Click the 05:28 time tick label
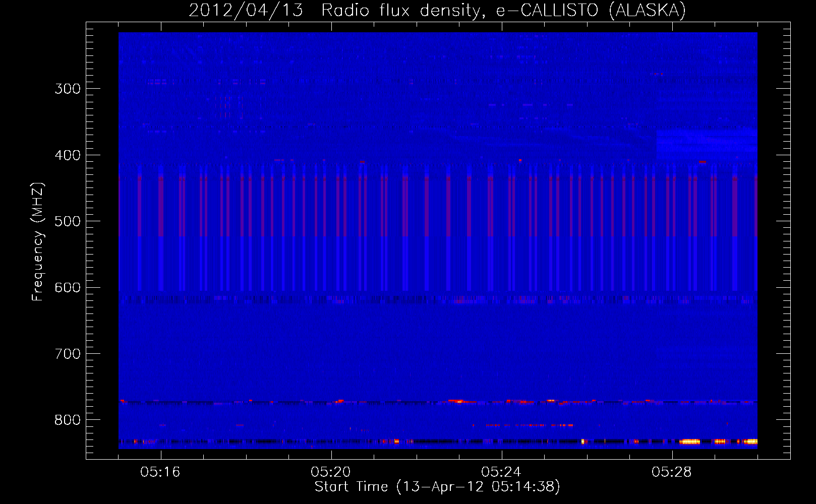The height and width of the screenshot is (504, 816). pos(672,472)
